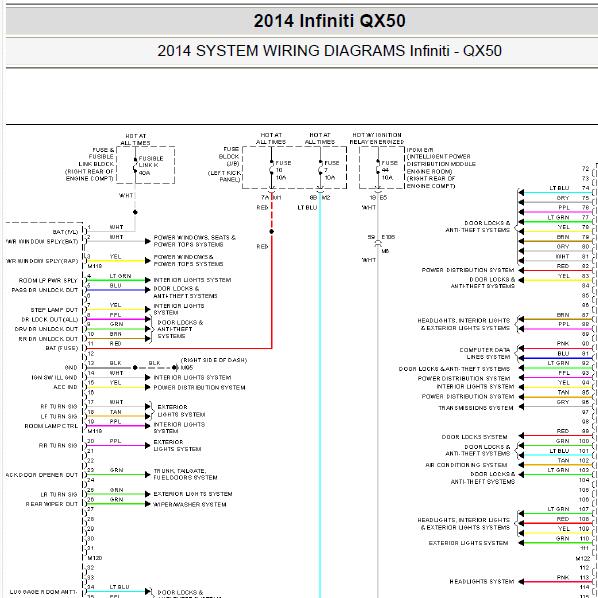Viewport: 598px width, 598px height.
Task: Select the "(RIGHT SIDE OF DASH)" ground note
Action: pos(214,360)
